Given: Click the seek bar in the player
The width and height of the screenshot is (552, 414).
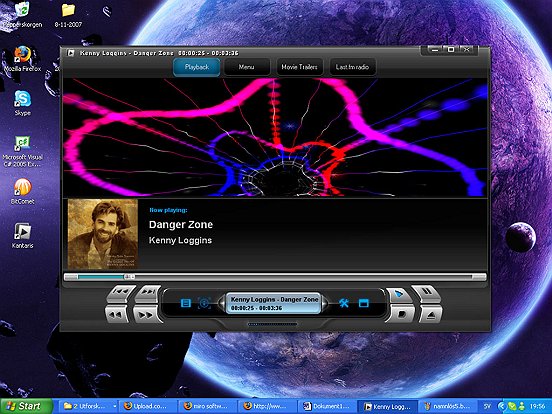Looking at the screenshot, I should point(275,277).
